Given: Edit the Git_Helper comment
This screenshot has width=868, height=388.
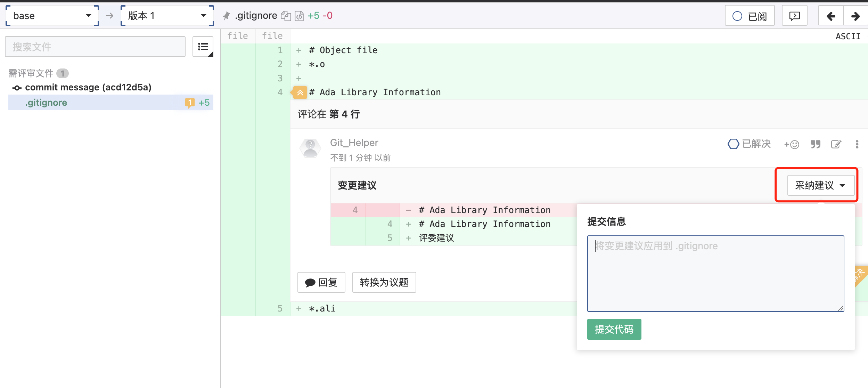Looking at the screenshot, I should coord(836,144).
